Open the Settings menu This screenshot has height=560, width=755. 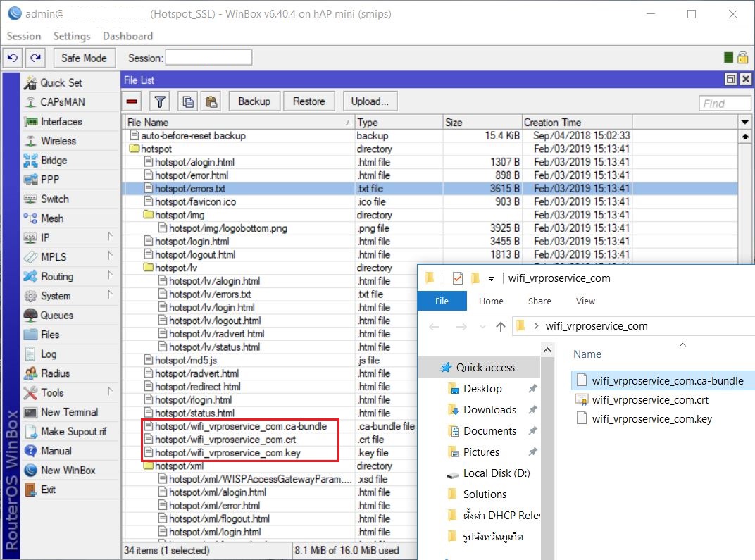coord(72,36)
